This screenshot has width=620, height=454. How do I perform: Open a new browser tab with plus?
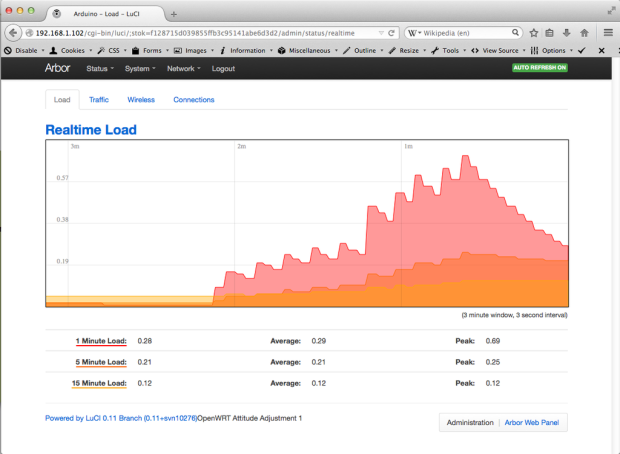(174, 14)
